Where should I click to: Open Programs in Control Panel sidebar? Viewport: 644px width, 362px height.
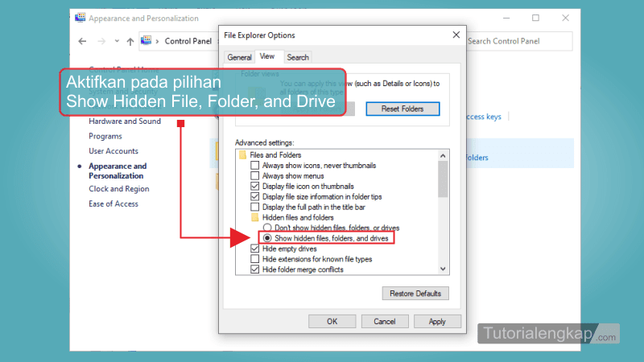tap(105, 136)
